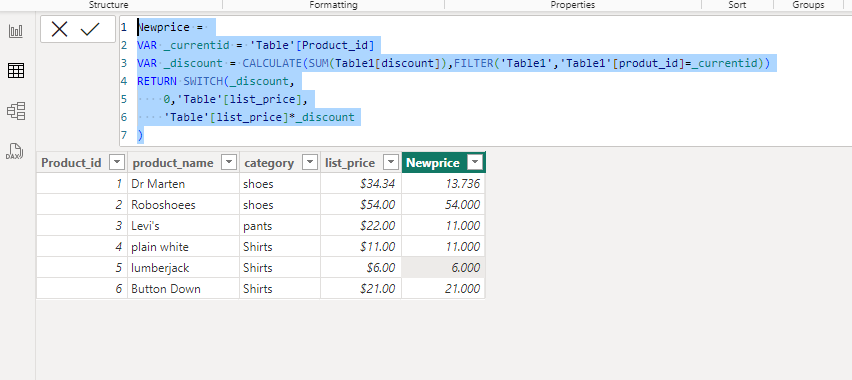
Task: Open the Report view icon
Action: [x=16, y=31]
